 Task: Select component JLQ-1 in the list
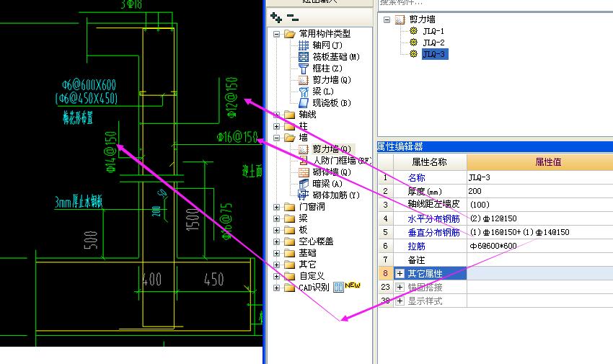433,31
